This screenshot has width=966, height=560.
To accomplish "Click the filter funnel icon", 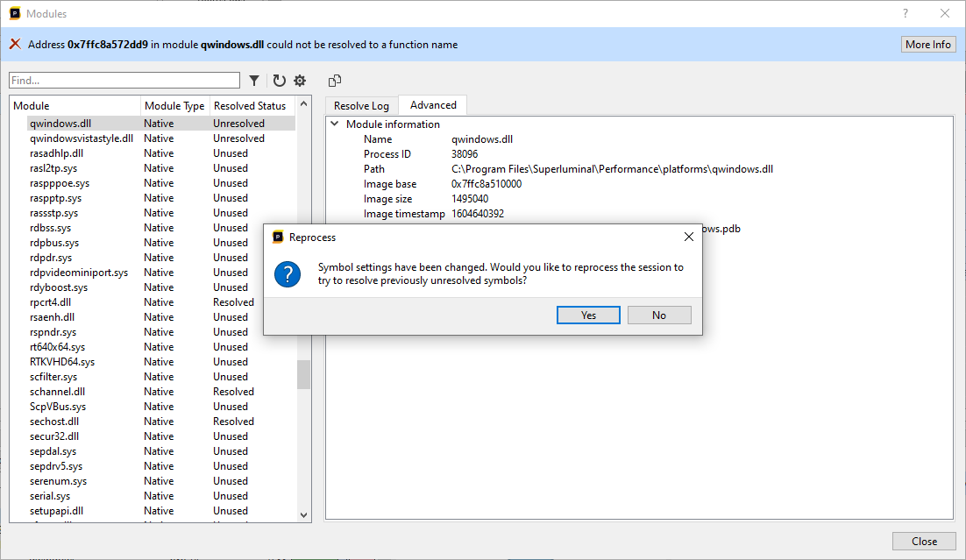I will click(254, 81).
